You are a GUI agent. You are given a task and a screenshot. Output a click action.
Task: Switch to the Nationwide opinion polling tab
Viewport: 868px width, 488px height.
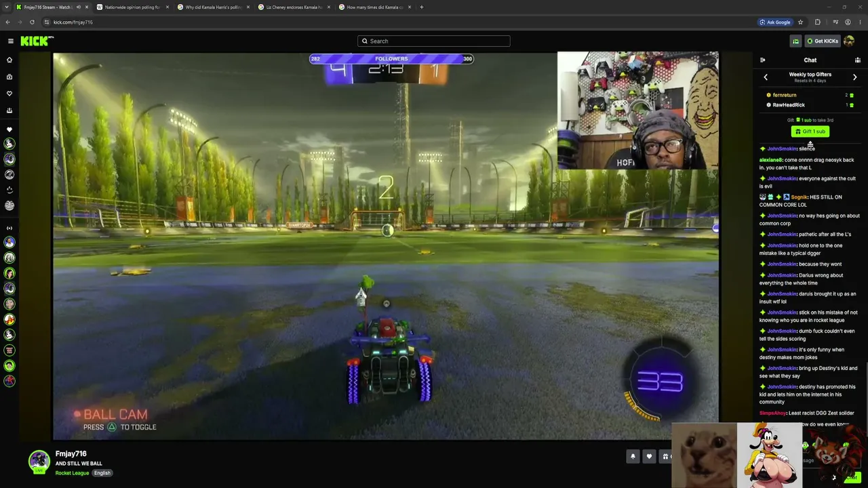tap(132, 7)
